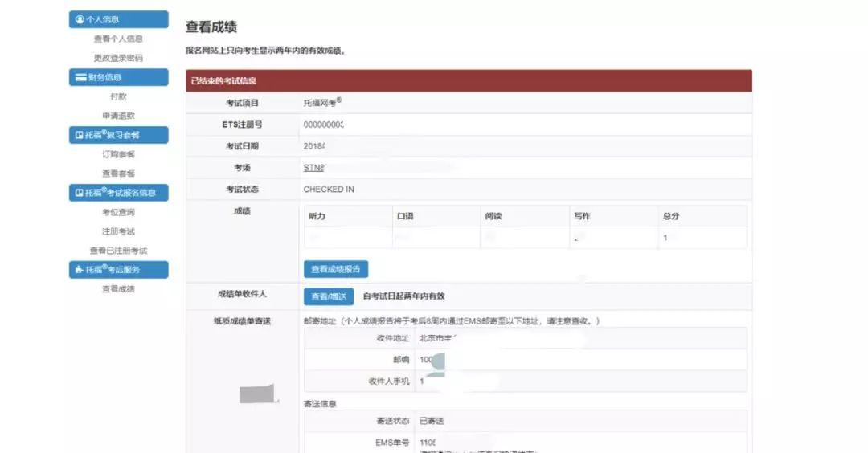
Task: Click the 考试日期 value 2018
Action: click(x=314, y=146)
